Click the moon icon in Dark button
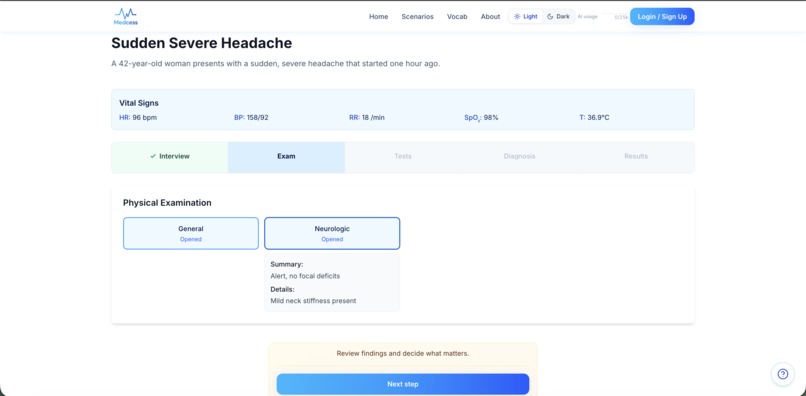The image size is (806, 396). coord(549,16)
